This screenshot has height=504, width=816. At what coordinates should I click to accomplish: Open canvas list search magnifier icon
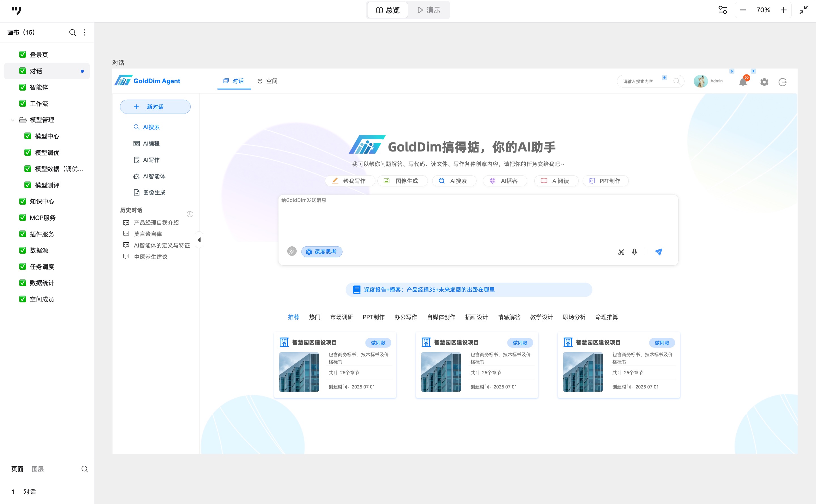point(72,32)
